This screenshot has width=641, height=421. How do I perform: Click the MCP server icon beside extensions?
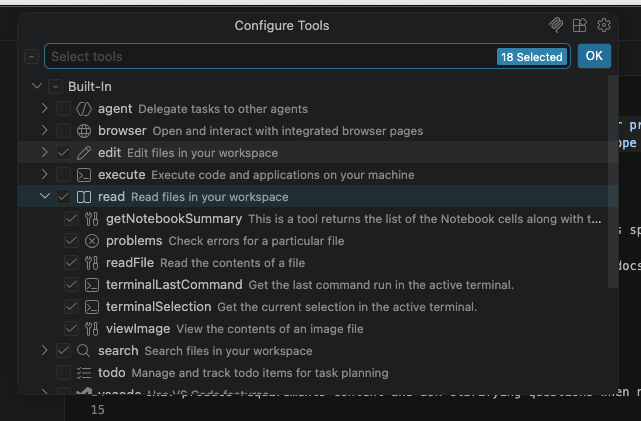(x=556, y=25)
